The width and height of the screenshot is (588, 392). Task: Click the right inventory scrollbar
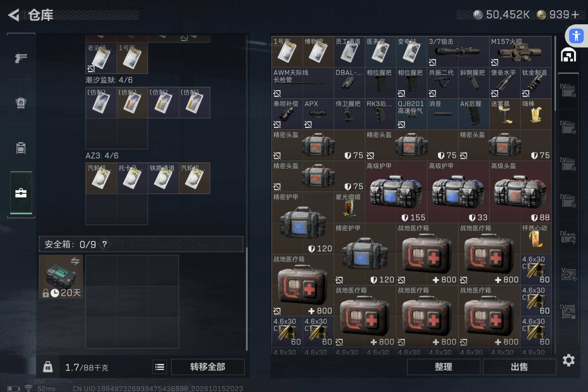[x=555, y=74]
